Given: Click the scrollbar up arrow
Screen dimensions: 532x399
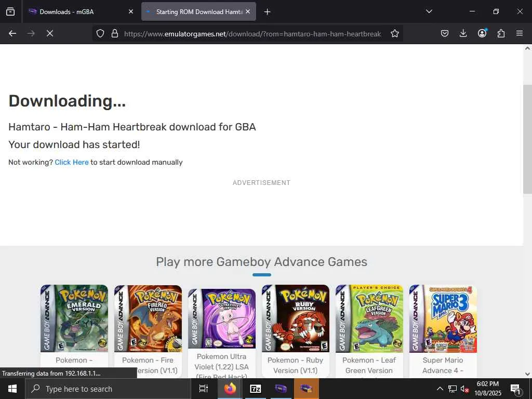Looking at the screenshot, I should [x=527, y=48].
